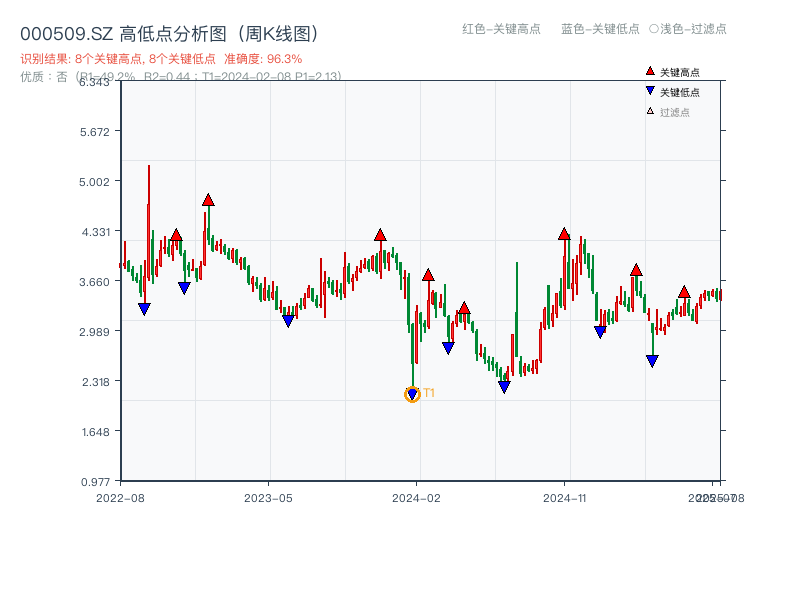Image resolution: width=800 pixels, height=600 pixels.
Task: Click the orange T1 label
Action: pos(429,393)
